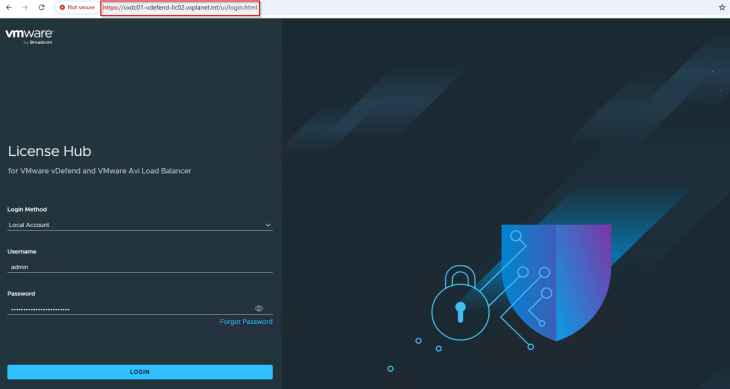
Task: Click the VMware by Broadcom logo
Action: [x=29, y=37]
